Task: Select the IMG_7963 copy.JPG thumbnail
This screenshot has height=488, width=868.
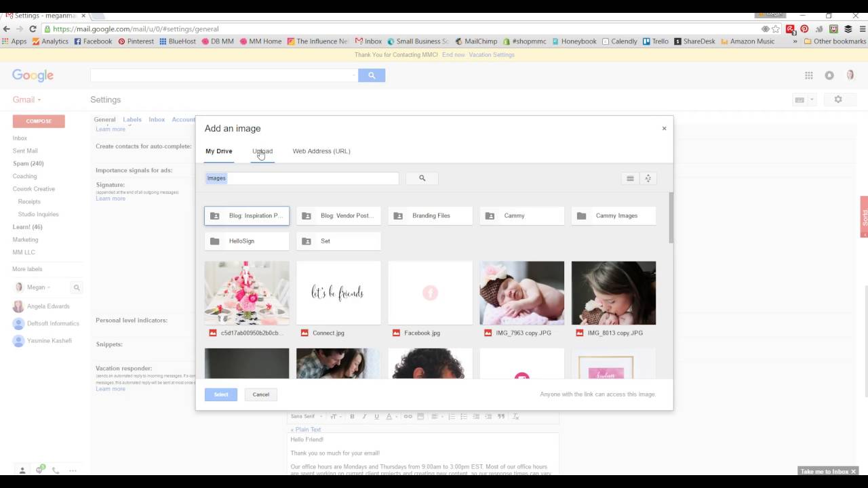Action: point(522,293)
